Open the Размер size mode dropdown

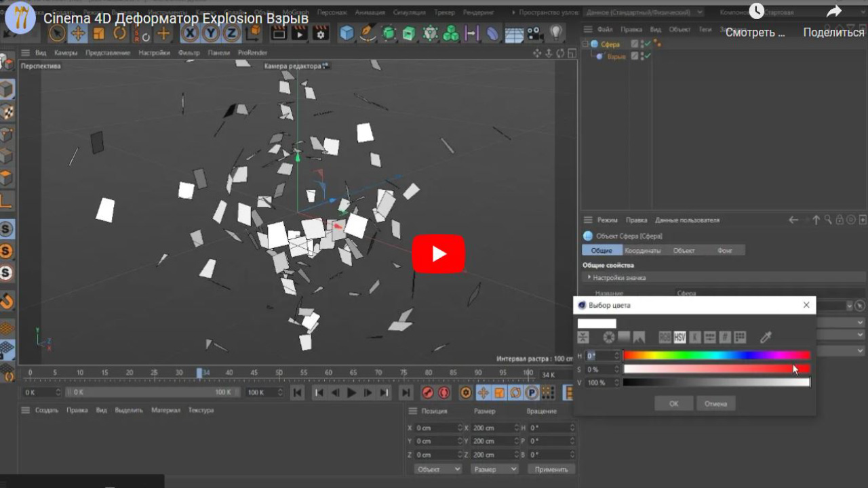(494, 469)
